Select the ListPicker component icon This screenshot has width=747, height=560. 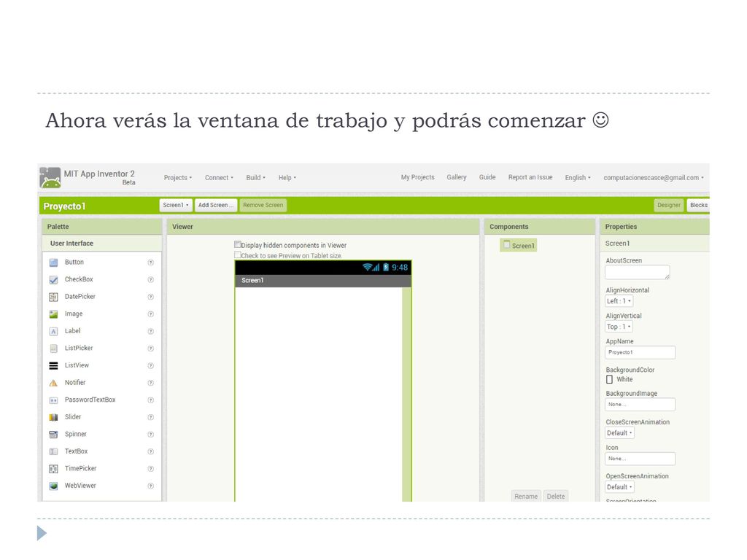click(53, 348)
